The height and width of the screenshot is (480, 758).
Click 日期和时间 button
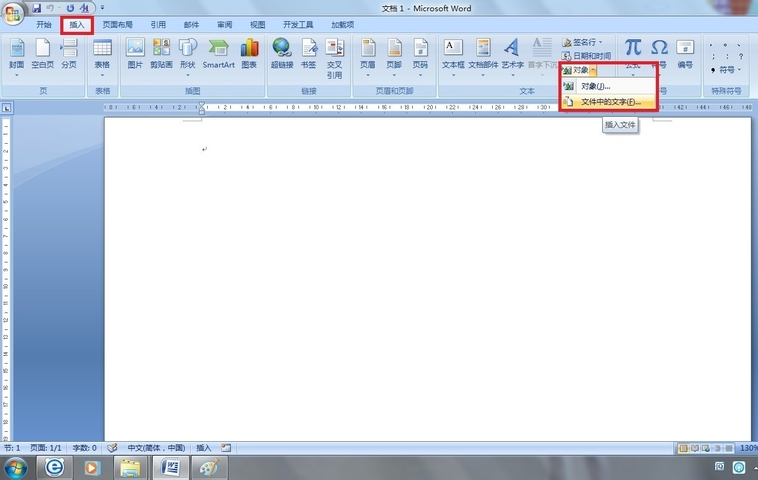click(587, 56)
